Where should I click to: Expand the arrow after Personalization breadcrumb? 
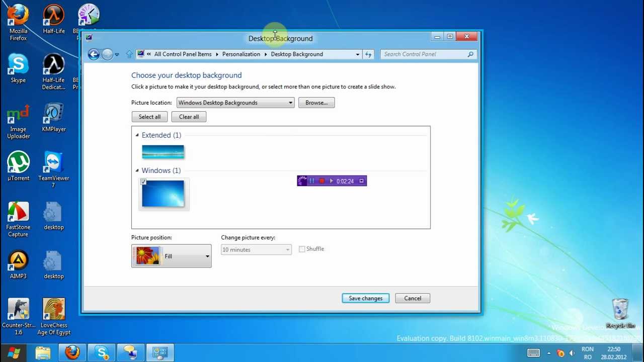pyautogui.click(x=266, y=54)
